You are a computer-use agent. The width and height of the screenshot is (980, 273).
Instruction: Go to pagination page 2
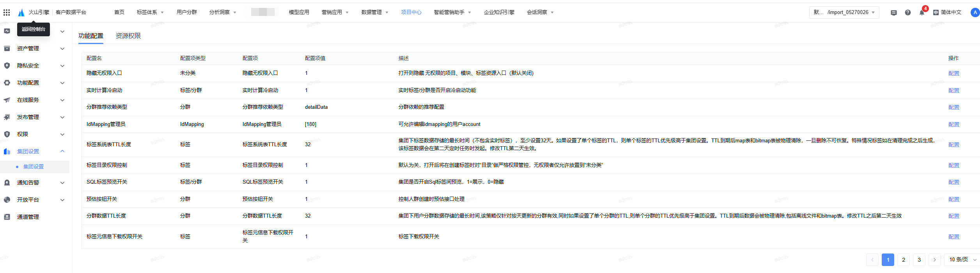point(904,260)
